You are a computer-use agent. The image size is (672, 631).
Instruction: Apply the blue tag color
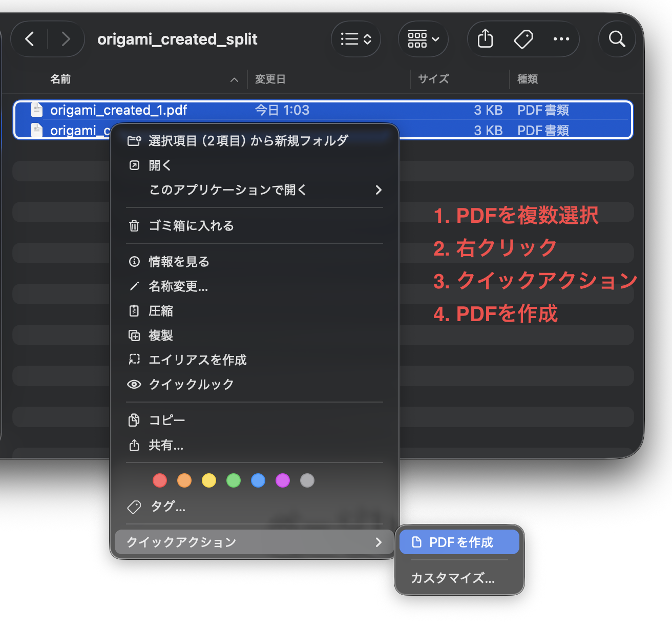(258, 480)
